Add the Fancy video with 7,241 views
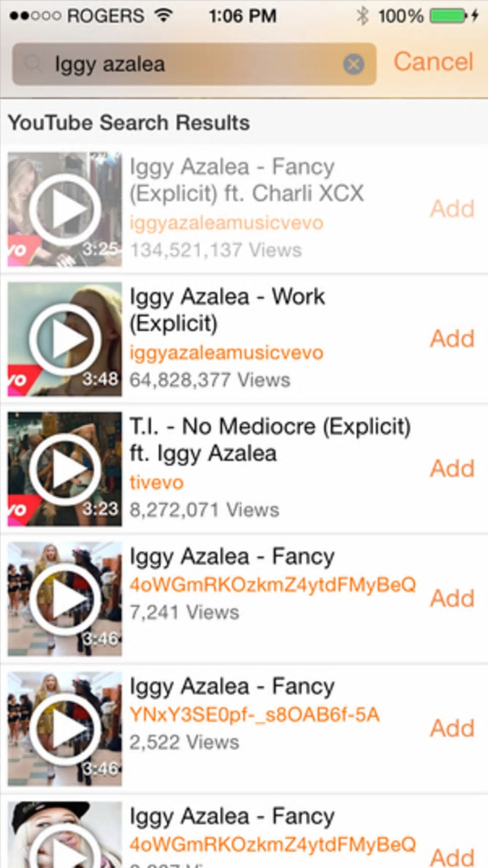Screen dimensions: 488x868 452,598
